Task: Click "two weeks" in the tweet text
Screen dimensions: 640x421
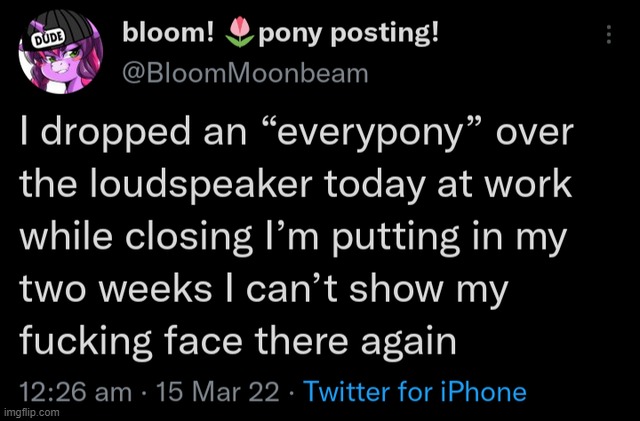Action: (x=110, y=290)
